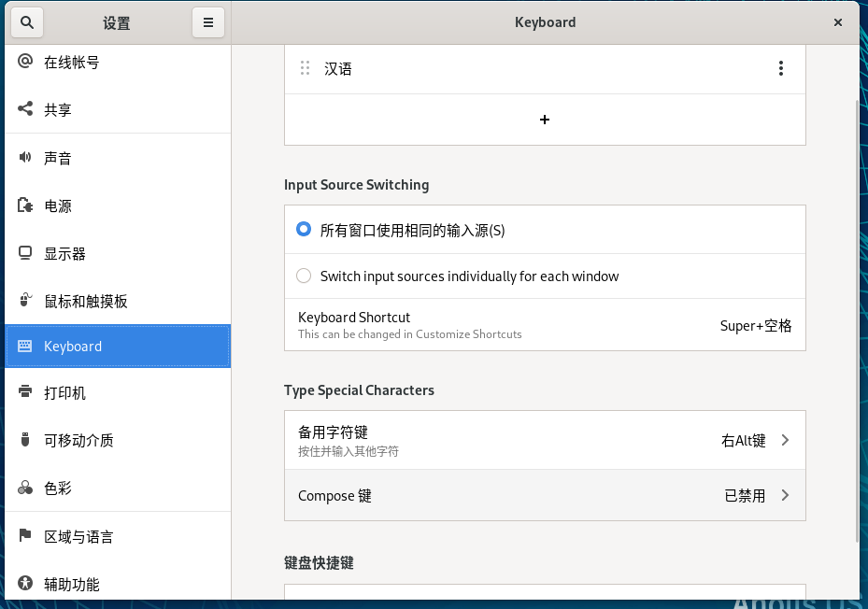The image size is (868, 609).
Task: Click the 打印机 printer icon
Action: tap(25, 392)
